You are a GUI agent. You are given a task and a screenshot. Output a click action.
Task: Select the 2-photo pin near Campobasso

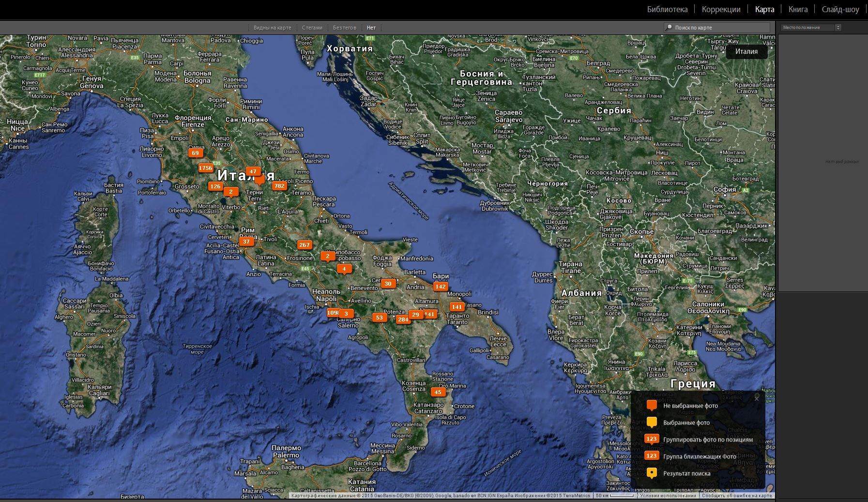point(328,257)
